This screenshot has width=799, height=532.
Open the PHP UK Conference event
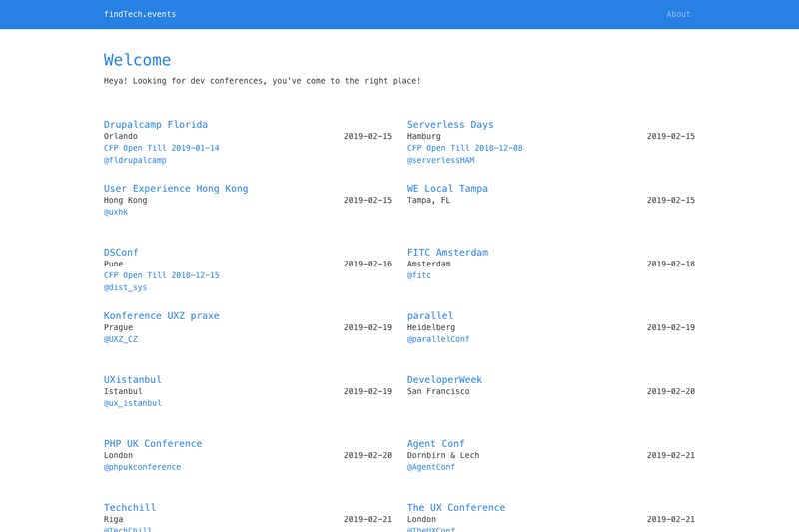click(153, 444)
